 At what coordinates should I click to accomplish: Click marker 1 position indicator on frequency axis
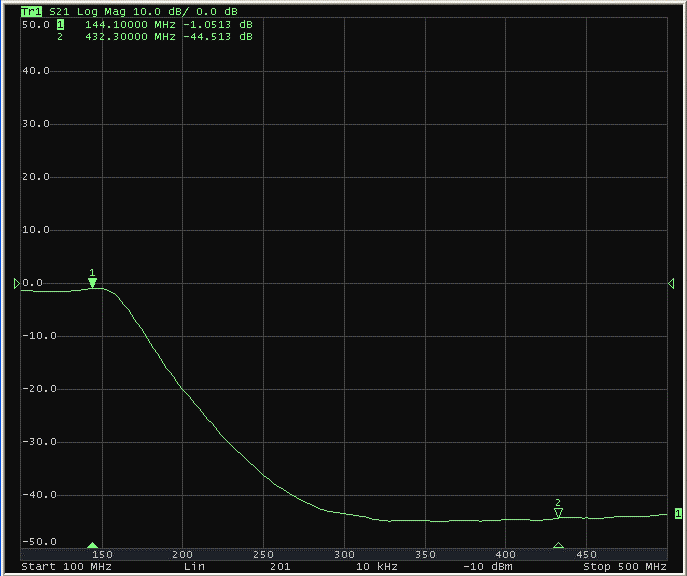[x=92, y=545]
